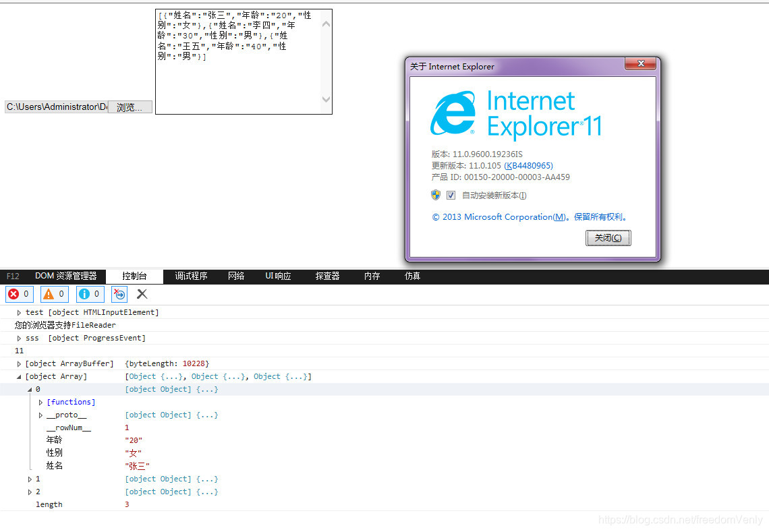The width and height of the screenshot is (769, 532).
Task: Open the 调试程序 tab
Action: pyautogui.click(x=192, y=276)
